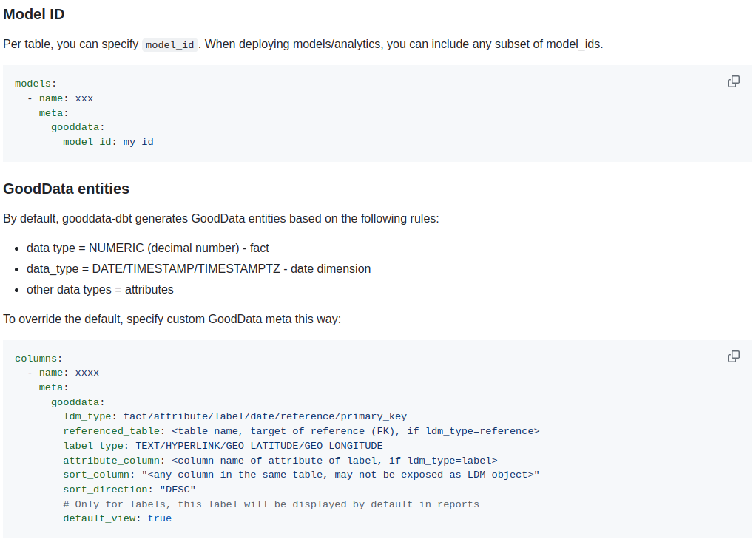The image size is (756, 542).
Task: Select the inline model_id code span
Action: tap(169, 44)
